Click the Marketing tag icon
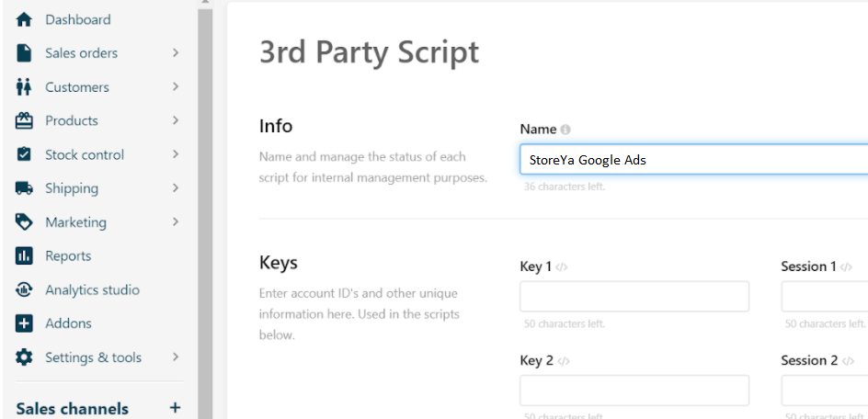This screenshot has height=419, width=868. (x=25, y=222)
